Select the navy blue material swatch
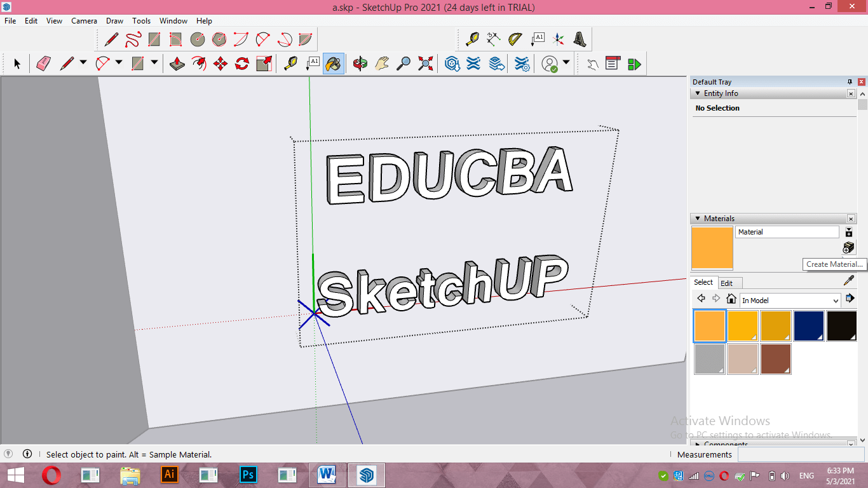 [x=809, y=326]
